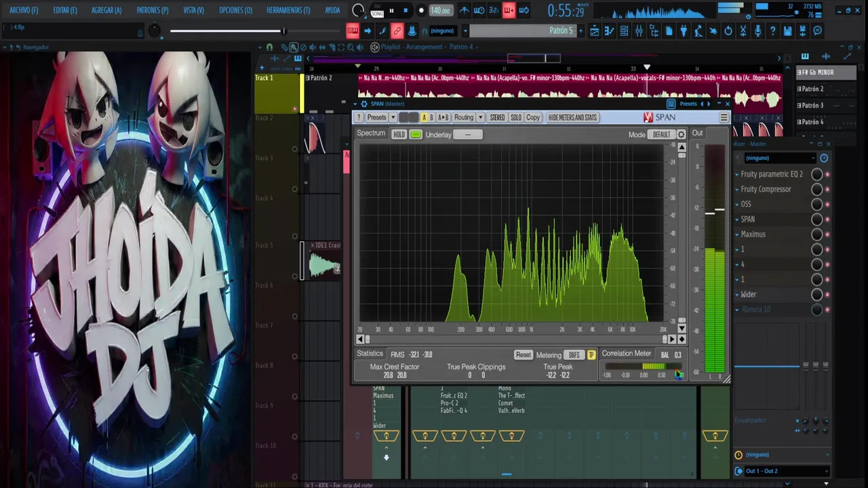Screen dimensions: 868x488
Task: Toggle the Wider effect slot enable light
Action: tap(827, 294)
